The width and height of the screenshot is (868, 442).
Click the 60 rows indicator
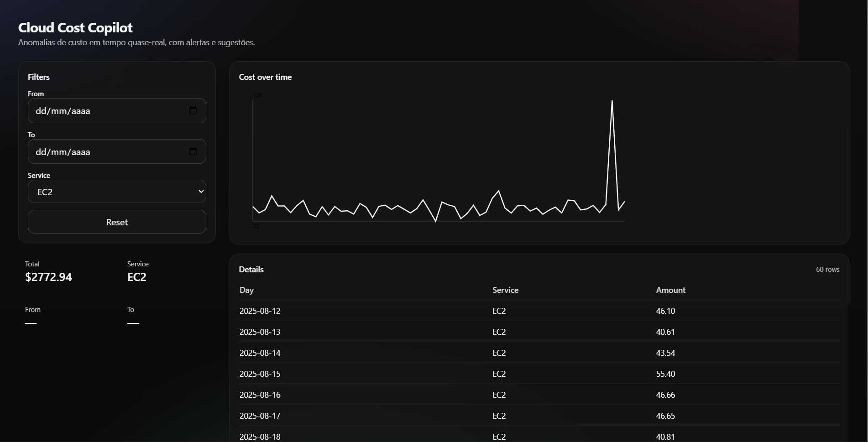coord(827,269)
